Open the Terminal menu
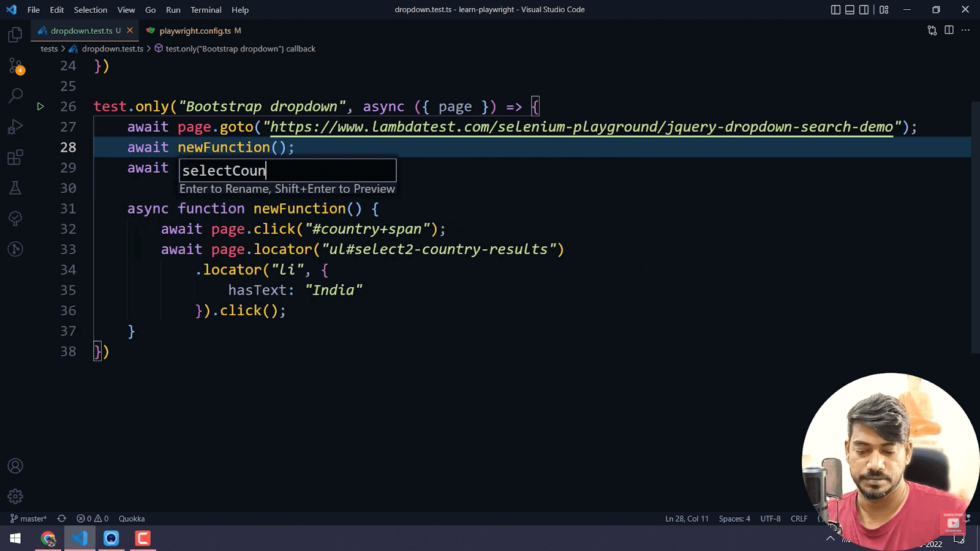Image resolution: width=980 pixels, height=551 pixels. (206, 10)
